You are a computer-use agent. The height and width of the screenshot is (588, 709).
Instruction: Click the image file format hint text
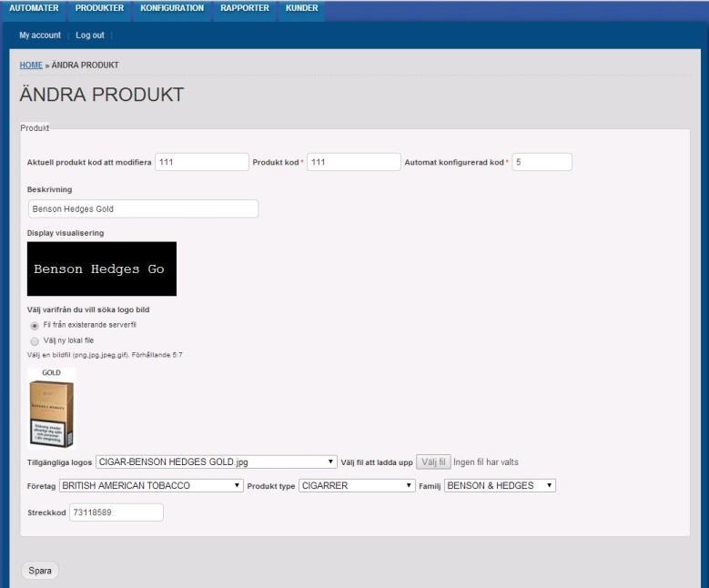[x=105, y=355]
